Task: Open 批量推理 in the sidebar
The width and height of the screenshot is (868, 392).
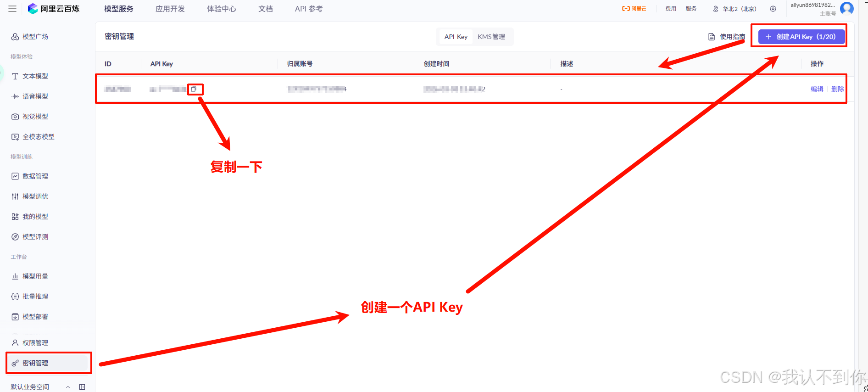Action: [30, 297]
